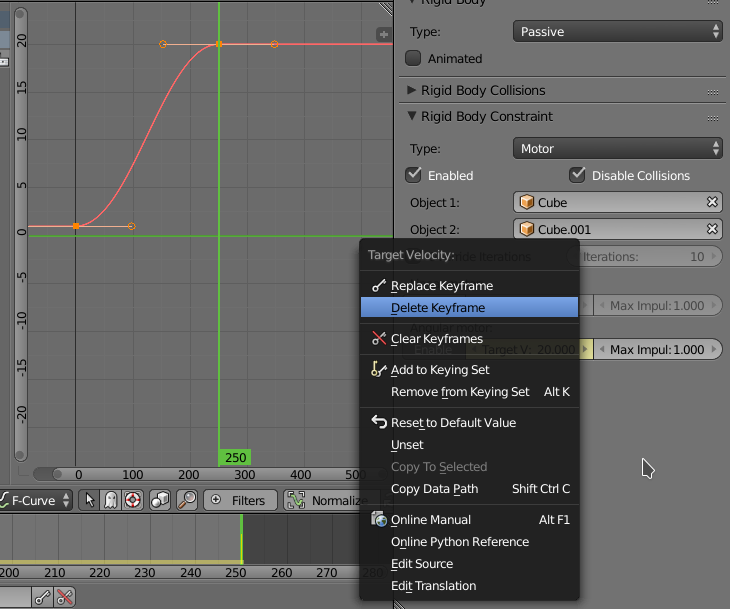Viewport: 730px width, 609px height.
Task: Increase angular Max Impul with right arrow
Action: tap(714, 349)
